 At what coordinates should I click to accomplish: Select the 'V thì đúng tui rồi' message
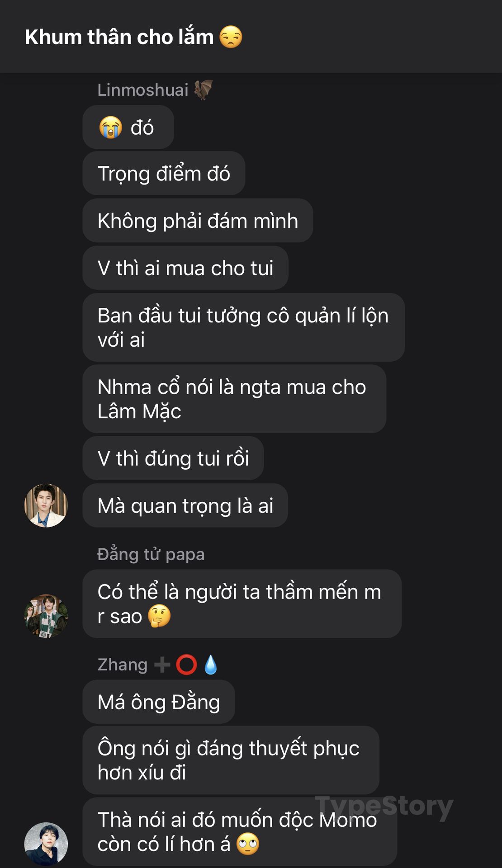[x=173, y=458]
